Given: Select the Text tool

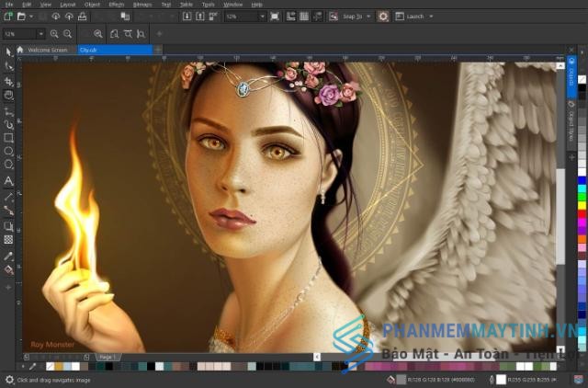Looking at the screenshot, I should (8, 181).
